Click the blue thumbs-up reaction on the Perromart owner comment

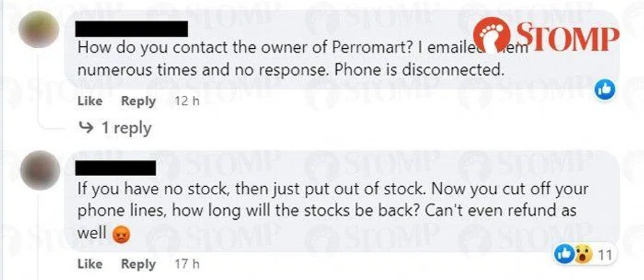[x=606, y=88]
